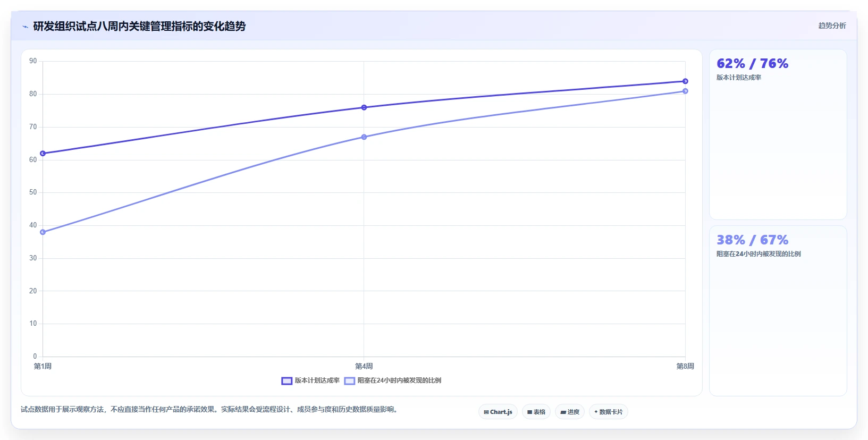Screen dimensions: 868x440
Task: Select the 表格 tag chip
Action: point(536,412)
